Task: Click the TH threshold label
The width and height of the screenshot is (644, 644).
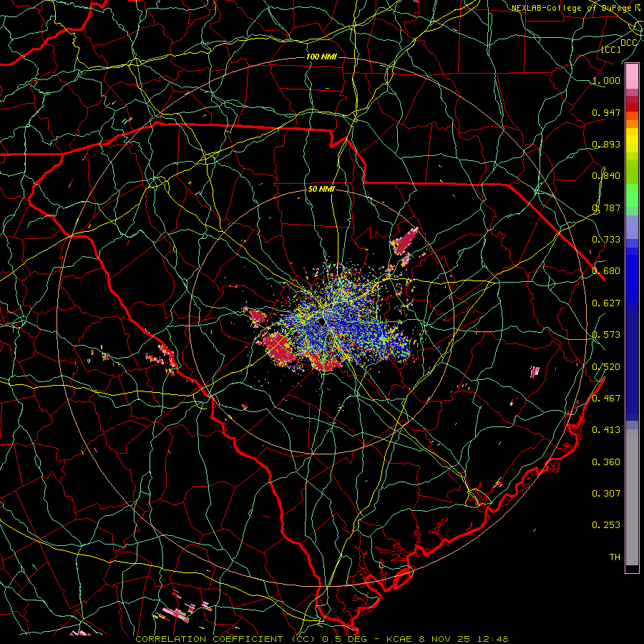Action: click(615, 557)
